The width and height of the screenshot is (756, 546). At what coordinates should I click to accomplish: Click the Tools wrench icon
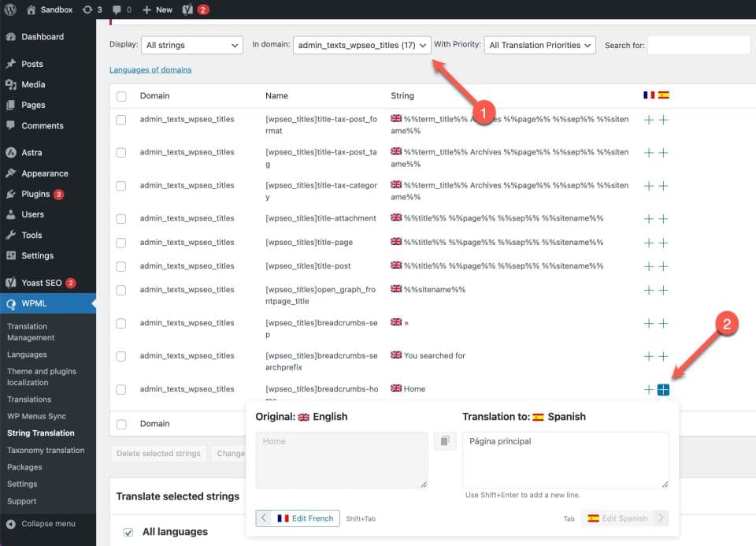click(11, 235)
